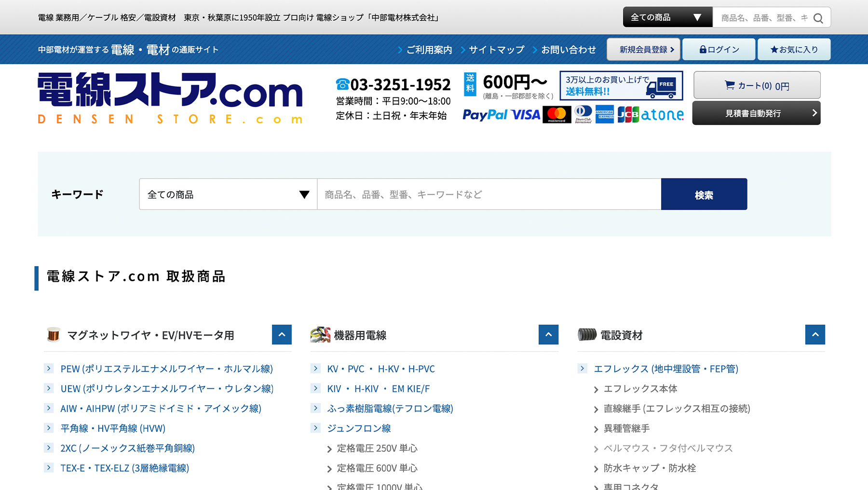Open 防水キャップ・防水栓 sub-link
868x490 pixels.
pos(650,468)
